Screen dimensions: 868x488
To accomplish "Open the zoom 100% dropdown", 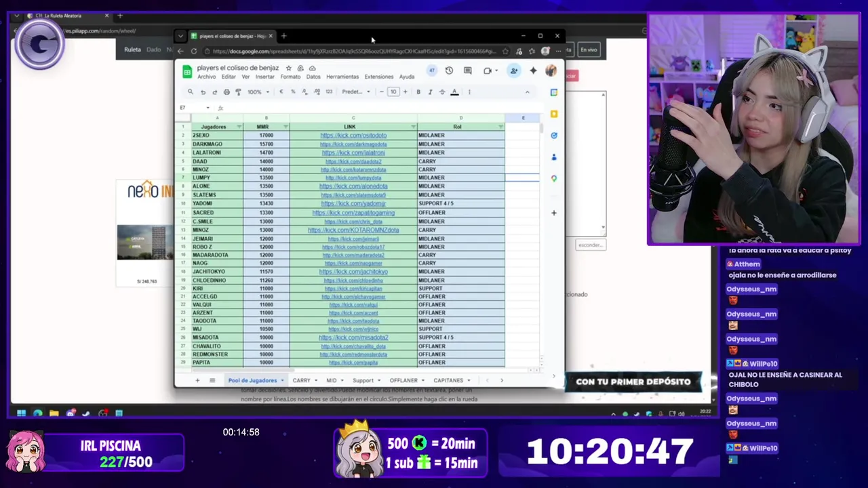I will 258,92.
